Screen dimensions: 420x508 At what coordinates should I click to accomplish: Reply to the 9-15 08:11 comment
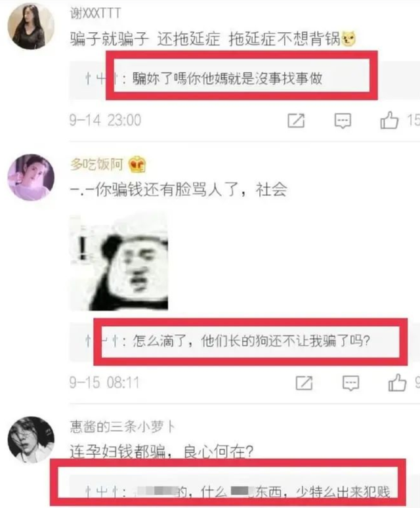[350, 383]
